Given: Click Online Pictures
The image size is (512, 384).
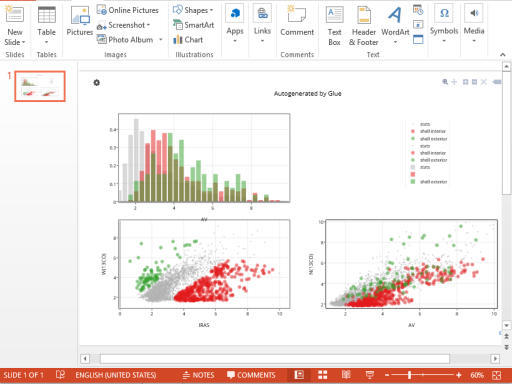Looking at the screenshot, I should pos(128,10).
